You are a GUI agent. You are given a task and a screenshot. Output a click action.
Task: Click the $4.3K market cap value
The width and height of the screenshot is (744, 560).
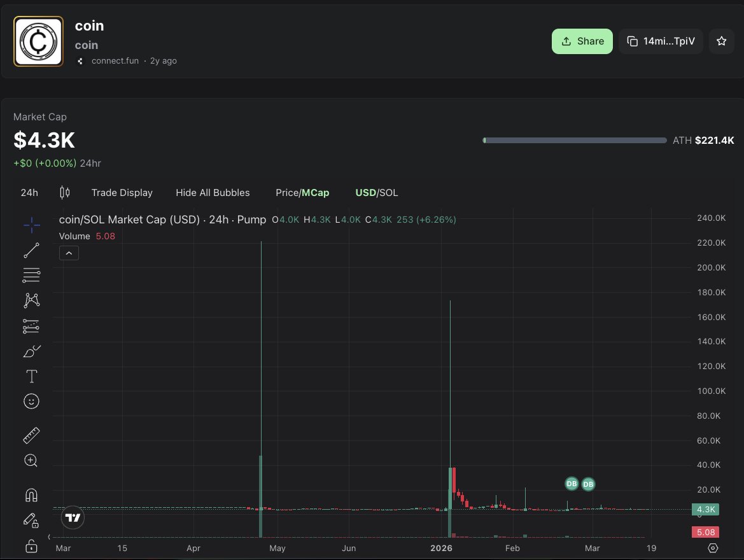click(x=44, y=141)
